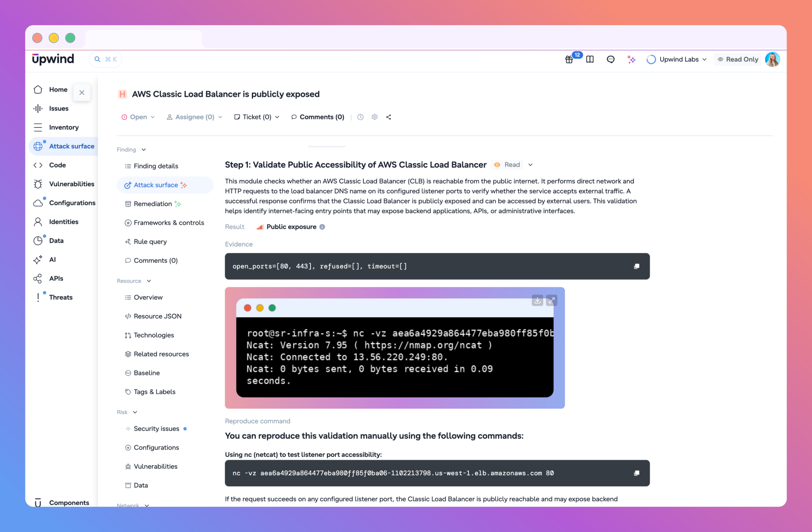The height and width of the screenshot is (532, 812).
Task: Click the High severity H badge
Action: point(122,94)
